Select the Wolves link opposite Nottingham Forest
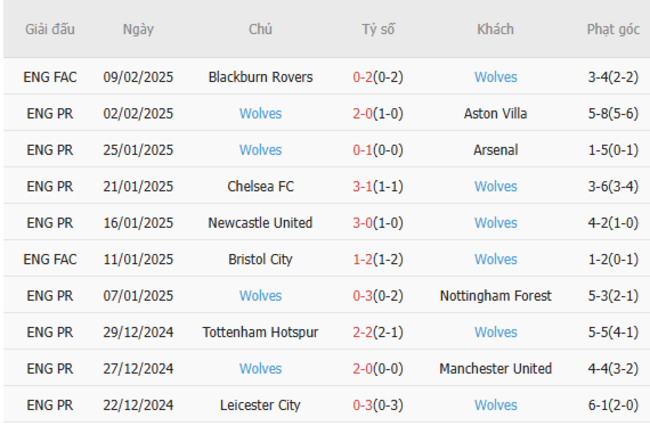 (260, 296)
